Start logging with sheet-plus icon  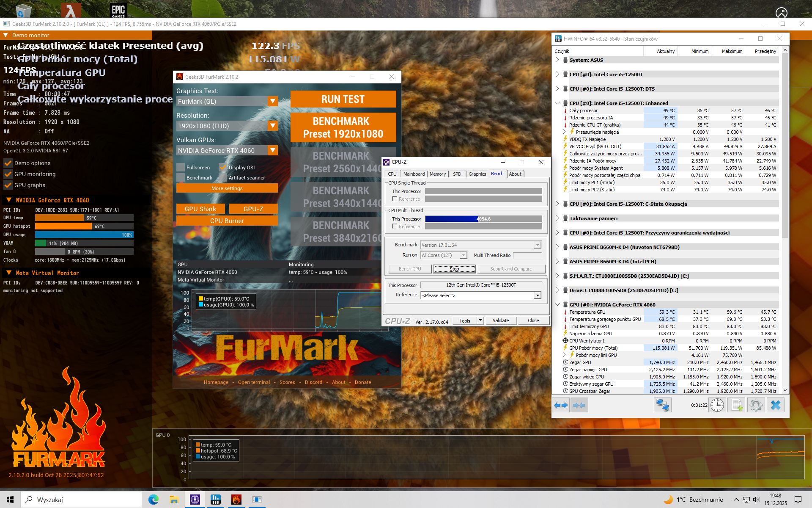[737, 406]
